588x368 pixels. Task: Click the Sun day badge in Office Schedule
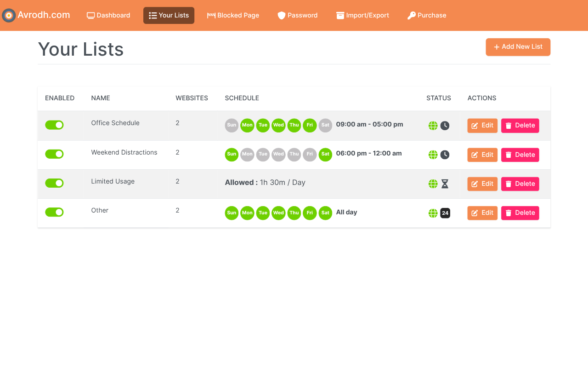click(x=232, y=125)
